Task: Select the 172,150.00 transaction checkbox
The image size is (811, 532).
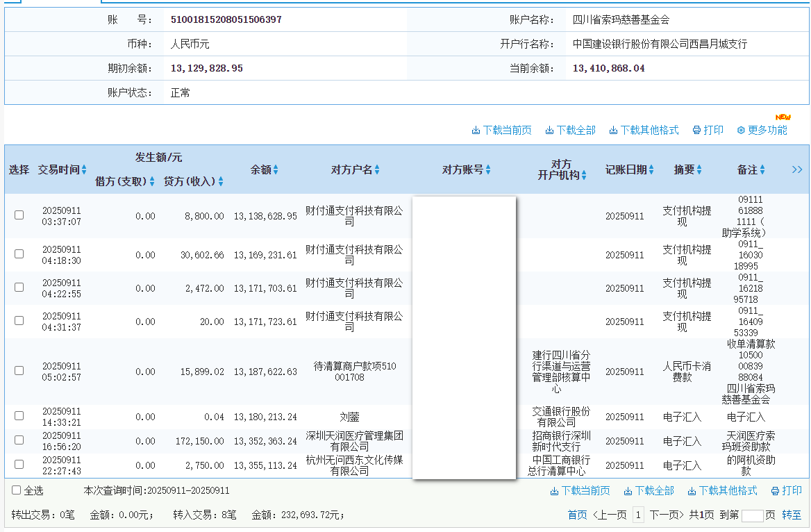Action: [19, 440]
